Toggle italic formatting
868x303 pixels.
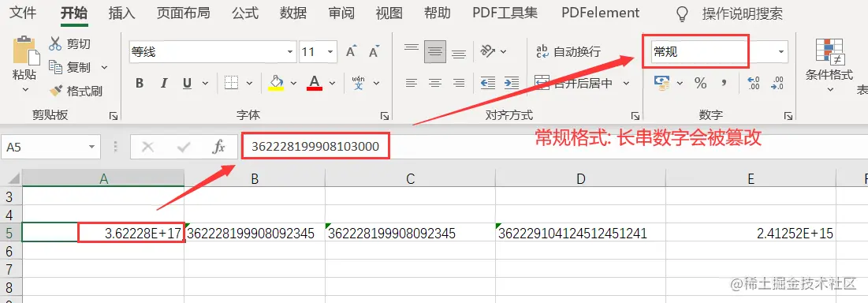pos(164,84)
